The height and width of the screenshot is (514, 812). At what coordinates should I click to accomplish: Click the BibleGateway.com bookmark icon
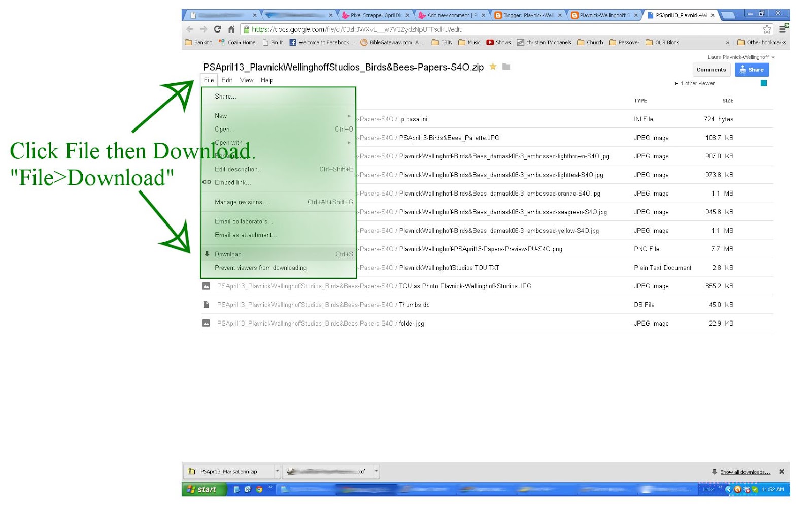coord(364,42)
